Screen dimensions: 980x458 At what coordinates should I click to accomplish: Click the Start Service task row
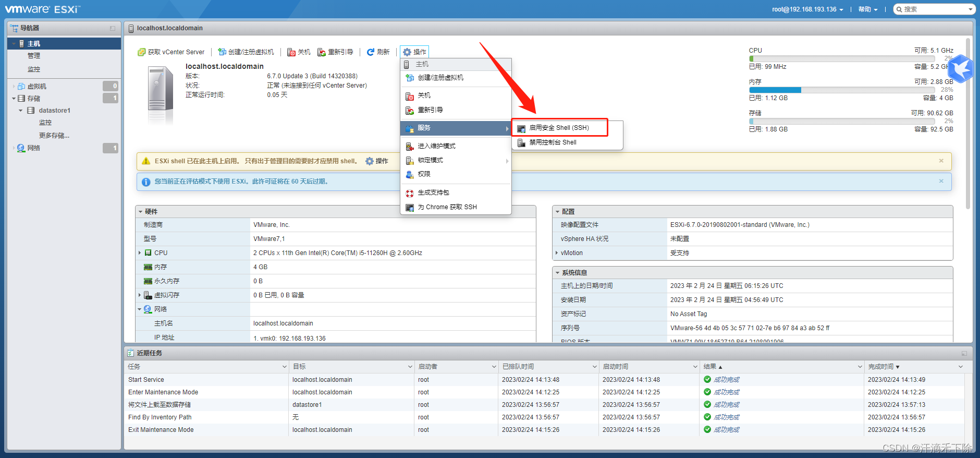point(545,380)
